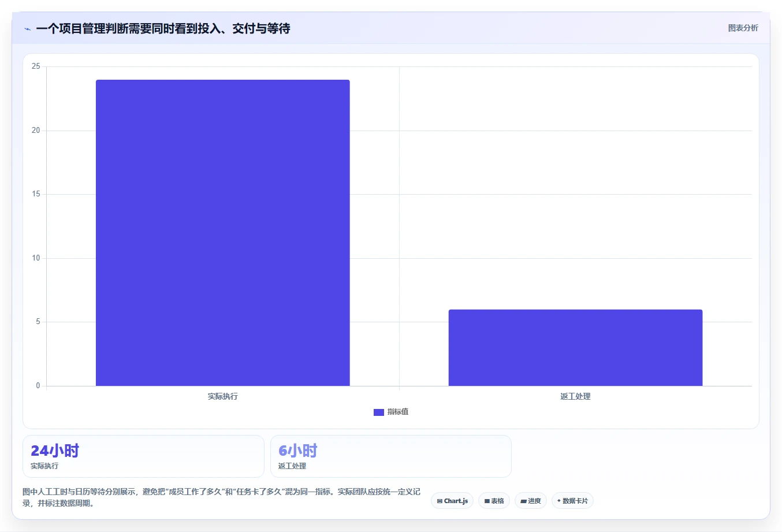
Task: Click the 表格 tag chip
Action: [494, 501]
